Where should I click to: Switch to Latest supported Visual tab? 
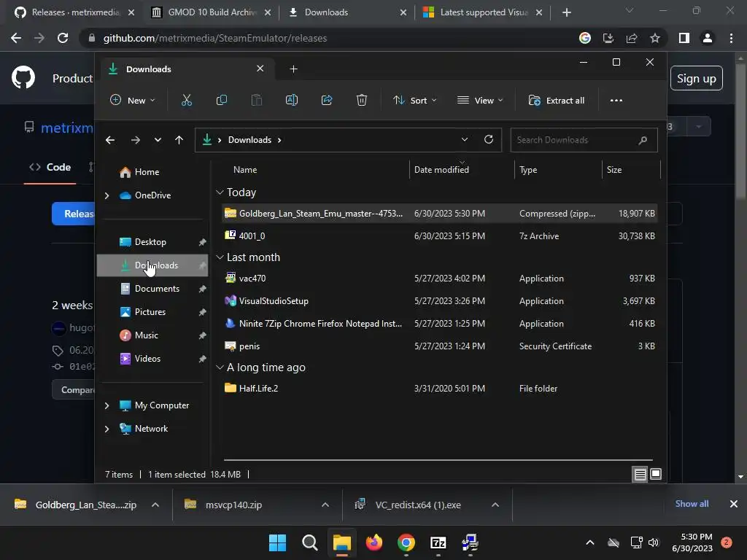pyautogui.click(x=483, y=12)
